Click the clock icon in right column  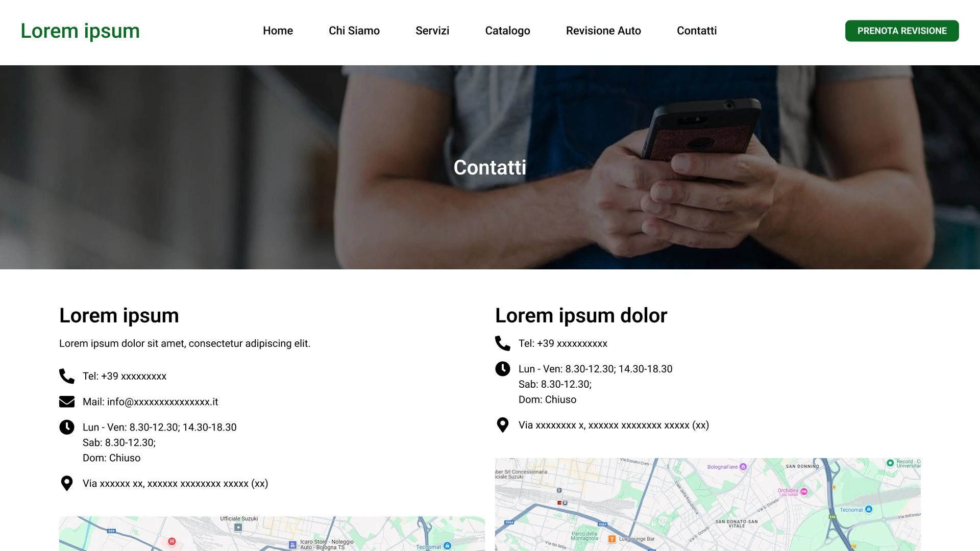[503, 369]
